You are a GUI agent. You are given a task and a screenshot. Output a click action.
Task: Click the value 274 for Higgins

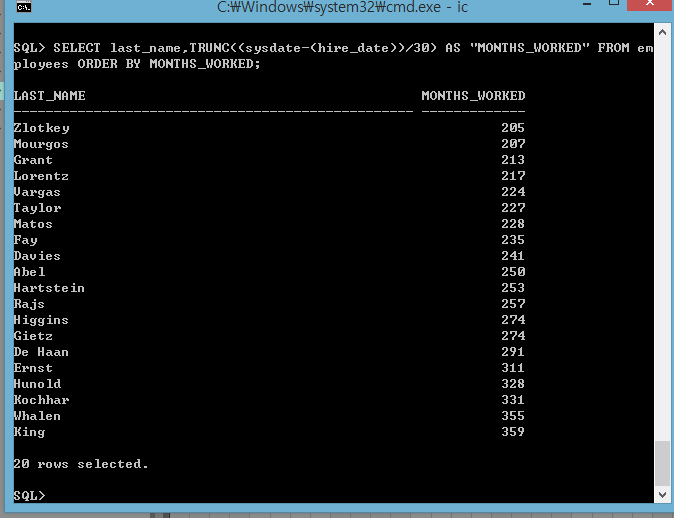(x=513, y=319)
